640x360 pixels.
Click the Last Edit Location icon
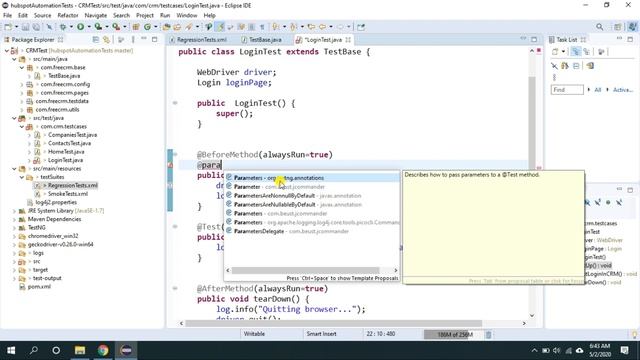pos(311,27)
